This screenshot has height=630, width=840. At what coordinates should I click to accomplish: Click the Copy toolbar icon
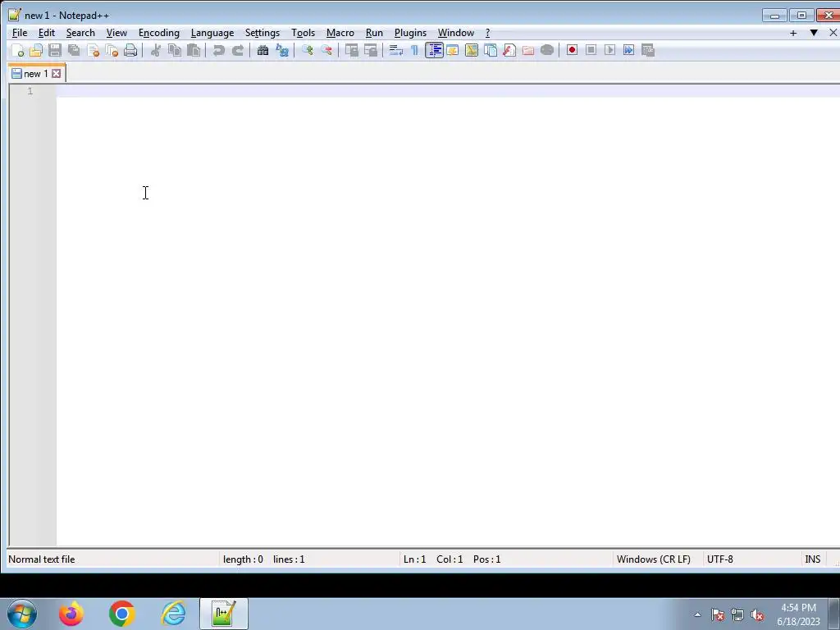tap(175, 50)
